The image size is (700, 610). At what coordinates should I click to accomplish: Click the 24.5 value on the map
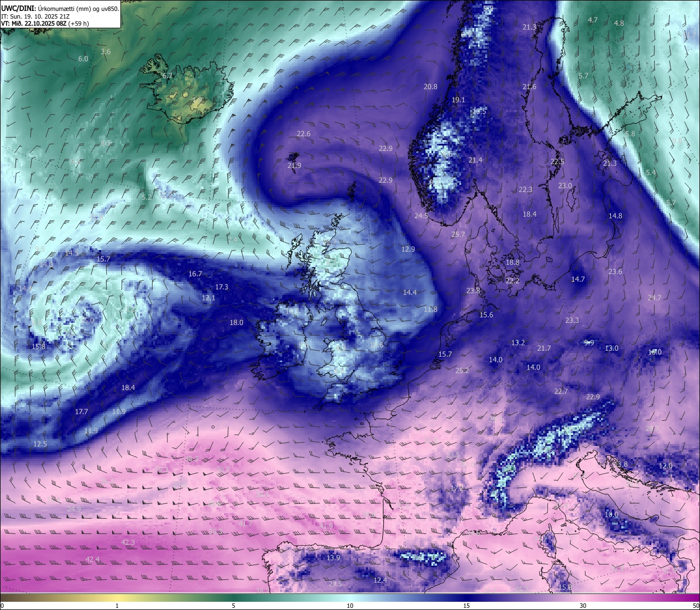click(x=421, y=216)
